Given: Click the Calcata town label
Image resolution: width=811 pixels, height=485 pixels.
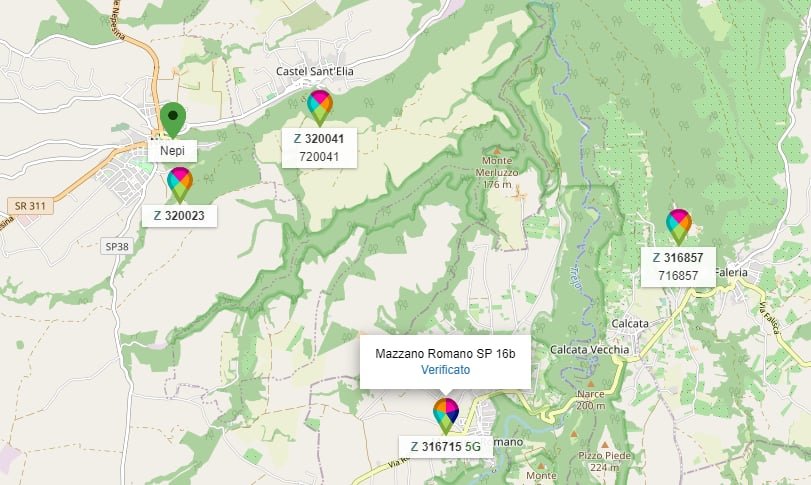Looking at the screenshot, I should click(629, 324).
